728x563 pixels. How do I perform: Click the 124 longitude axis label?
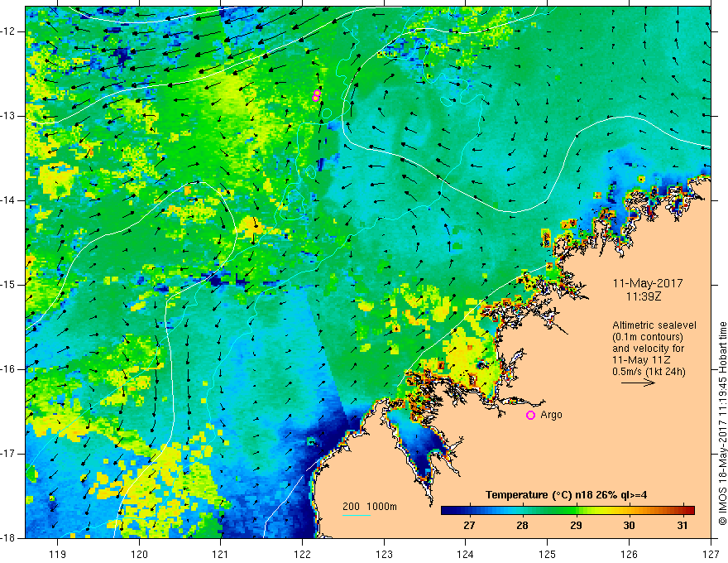(x=466, y=554)
